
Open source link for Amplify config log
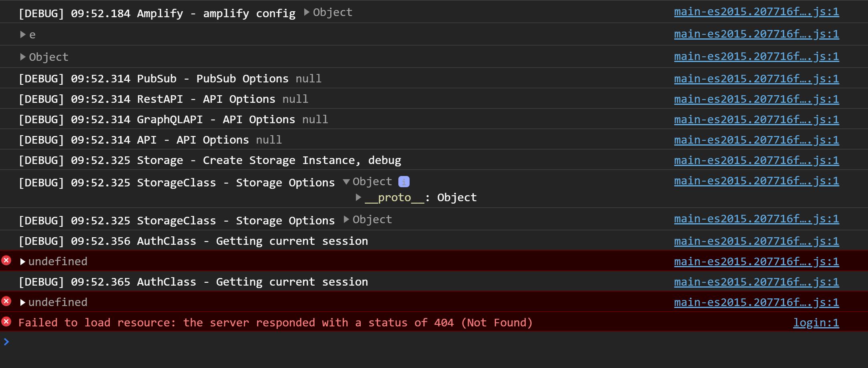(756, 12)
